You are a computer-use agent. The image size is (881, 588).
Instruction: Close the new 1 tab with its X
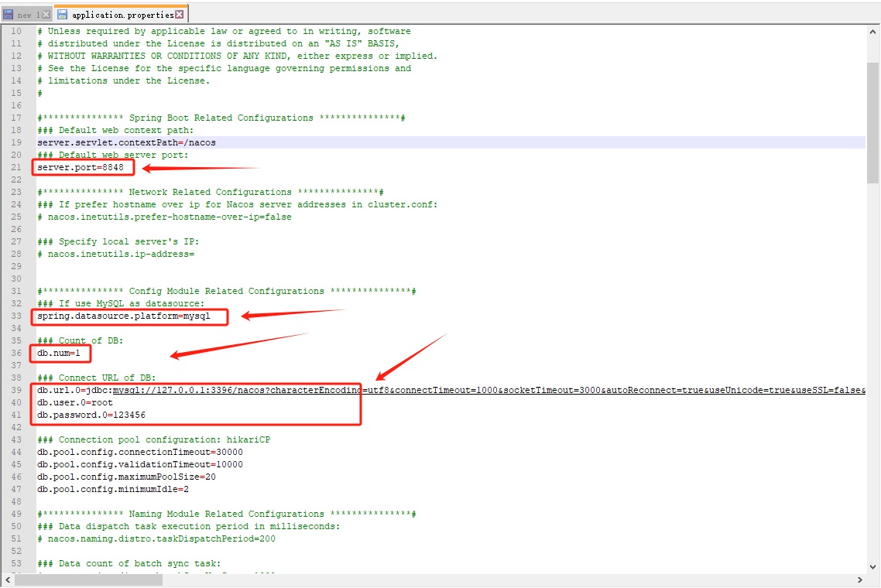click(46, 15)
